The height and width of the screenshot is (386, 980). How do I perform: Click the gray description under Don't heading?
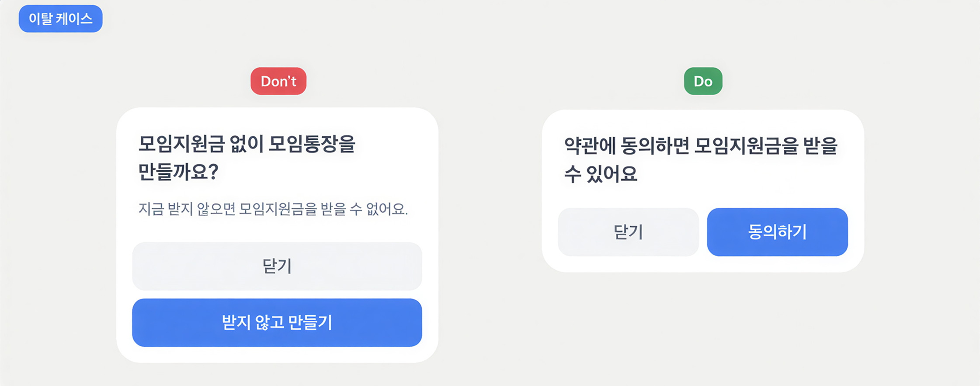273,209
